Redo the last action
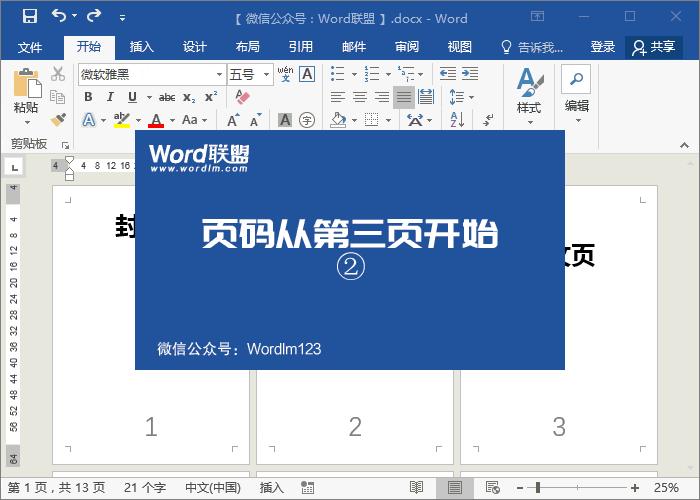700x500 pixels. 94,16
